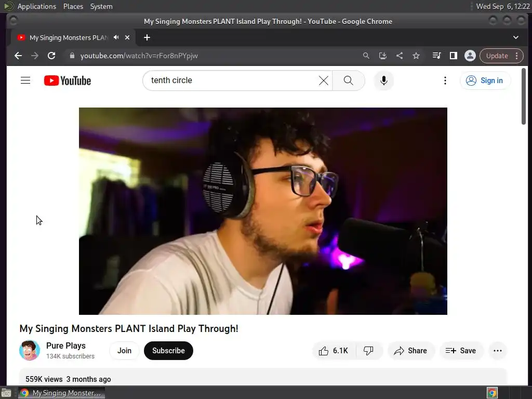
Task: Click the Join button
Action: (124, 351)
